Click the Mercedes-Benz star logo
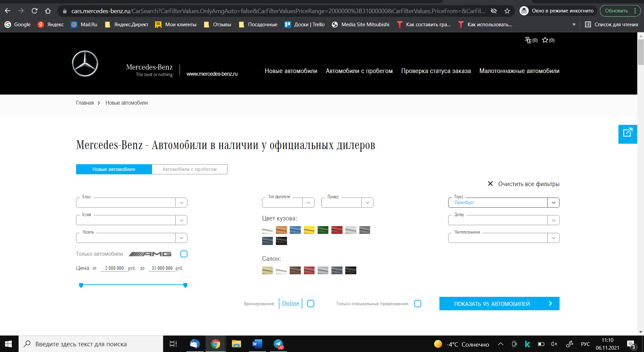Screen dimensions: 644x352 coord(85,64)
